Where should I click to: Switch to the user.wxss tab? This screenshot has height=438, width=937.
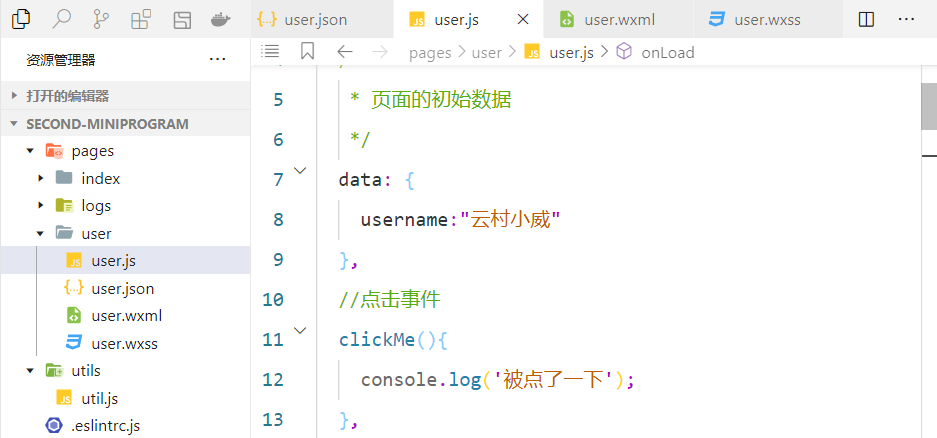tap(766, 19)
